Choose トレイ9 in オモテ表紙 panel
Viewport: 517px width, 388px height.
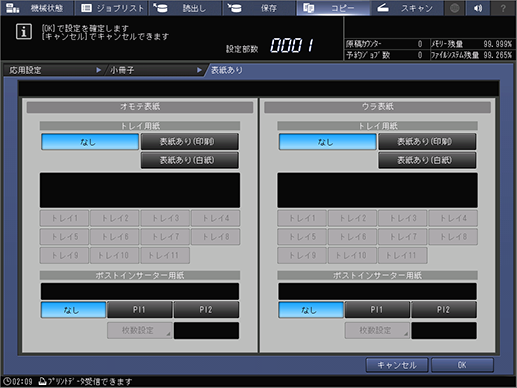coord(64,255)
